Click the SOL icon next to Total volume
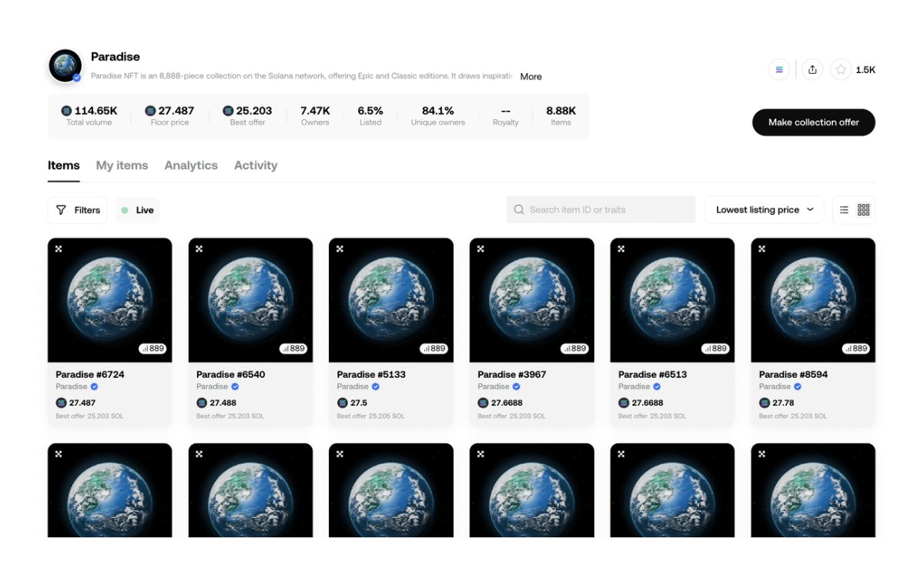 pos(66,111)
